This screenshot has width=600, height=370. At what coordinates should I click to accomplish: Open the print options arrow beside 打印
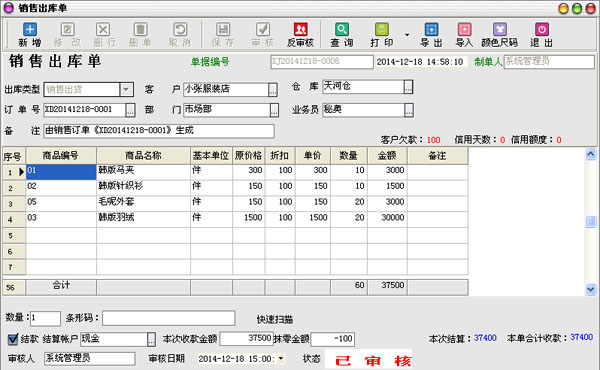pos(407,35)
